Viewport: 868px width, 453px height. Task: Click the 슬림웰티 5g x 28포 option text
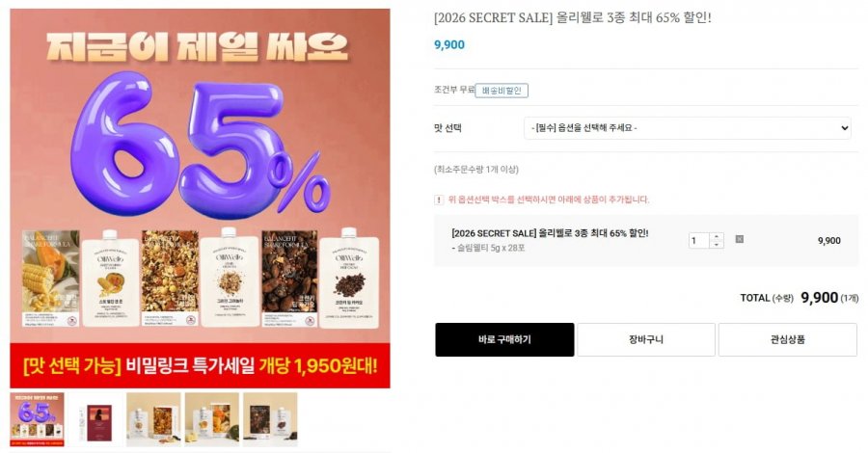pyautogui.click(x=488, y=249)
